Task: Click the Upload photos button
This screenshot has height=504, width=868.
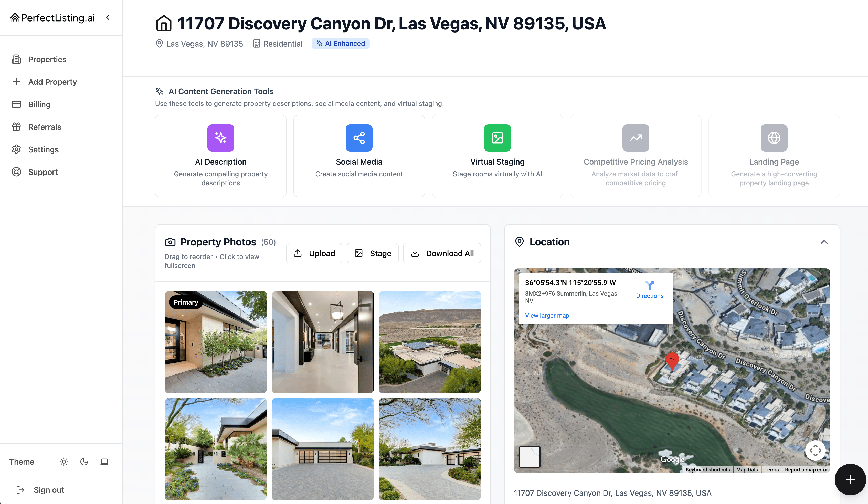Action: [314, 253]
